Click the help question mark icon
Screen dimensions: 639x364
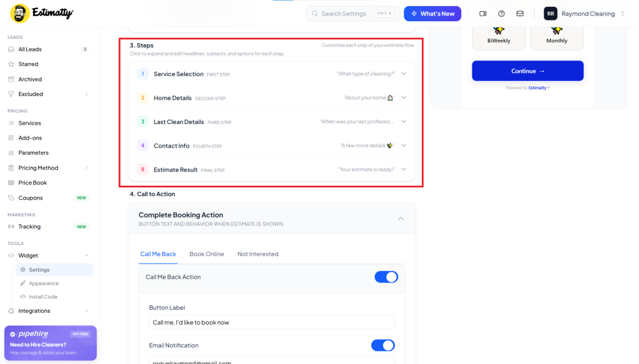point(501,14)
